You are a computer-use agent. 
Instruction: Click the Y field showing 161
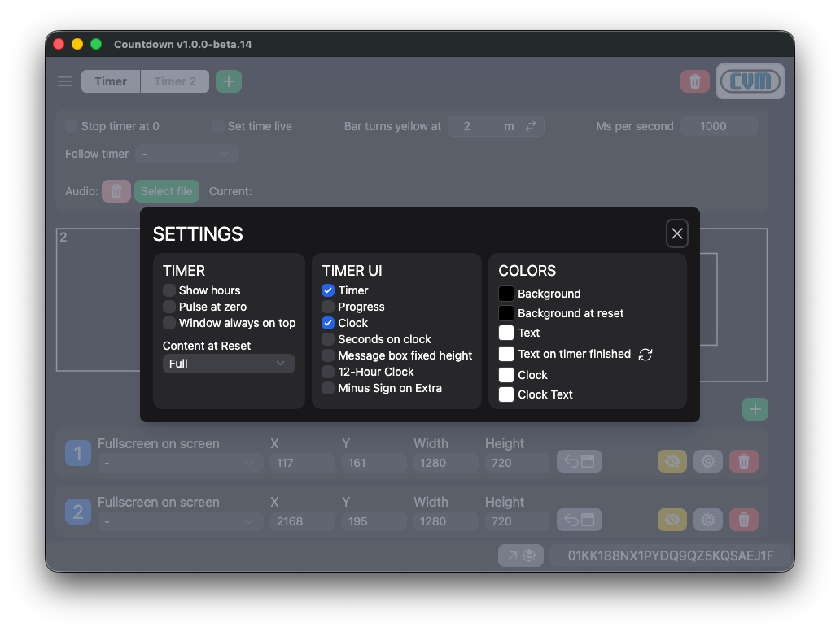pyautogui.click(x=374, y=463)
